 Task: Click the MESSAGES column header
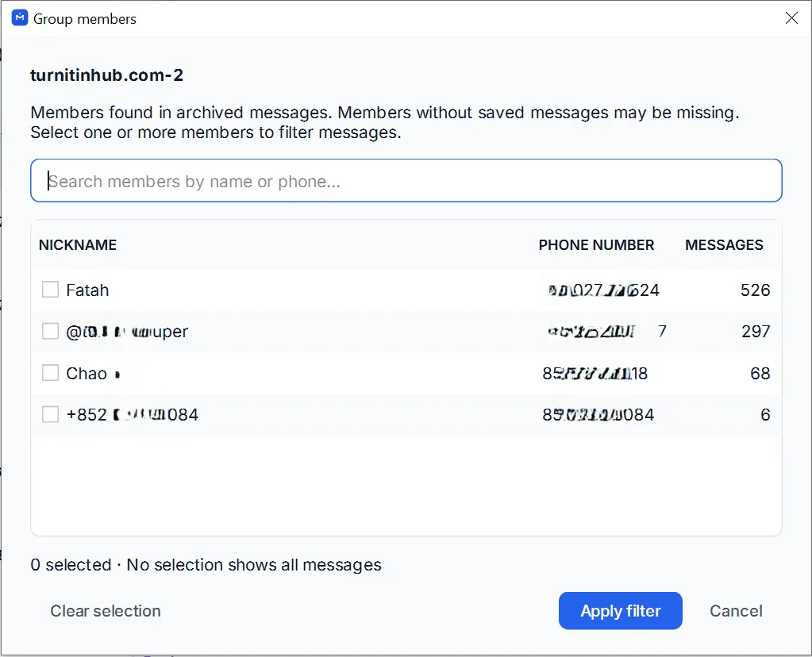724,245
